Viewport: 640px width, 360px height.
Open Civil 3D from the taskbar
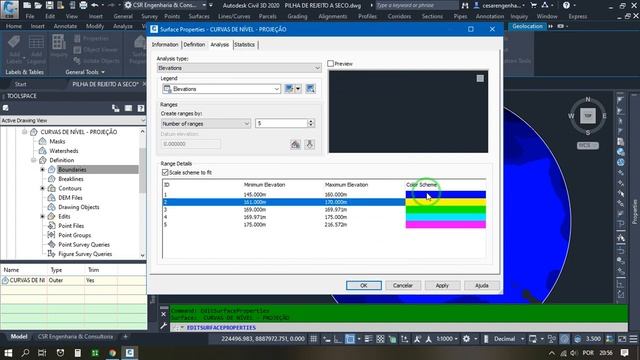[x=129, y=353]
